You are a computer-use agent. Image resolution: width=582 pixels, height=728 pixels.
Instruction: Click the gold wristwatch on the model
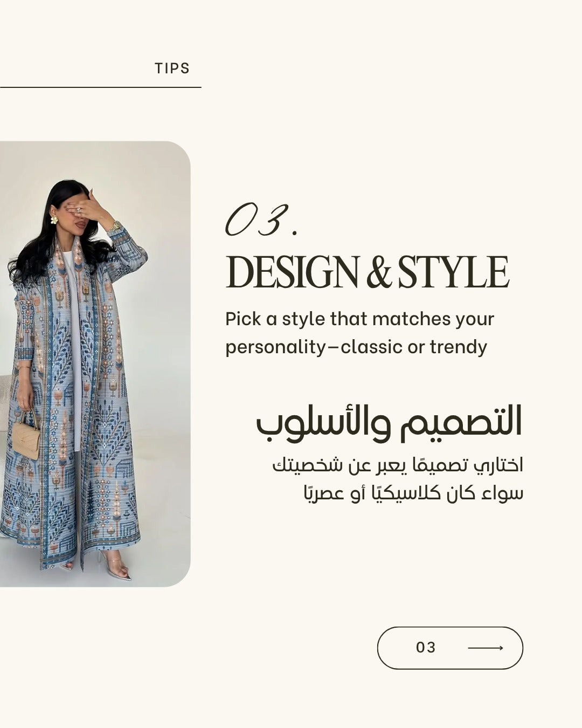point(114,227)
